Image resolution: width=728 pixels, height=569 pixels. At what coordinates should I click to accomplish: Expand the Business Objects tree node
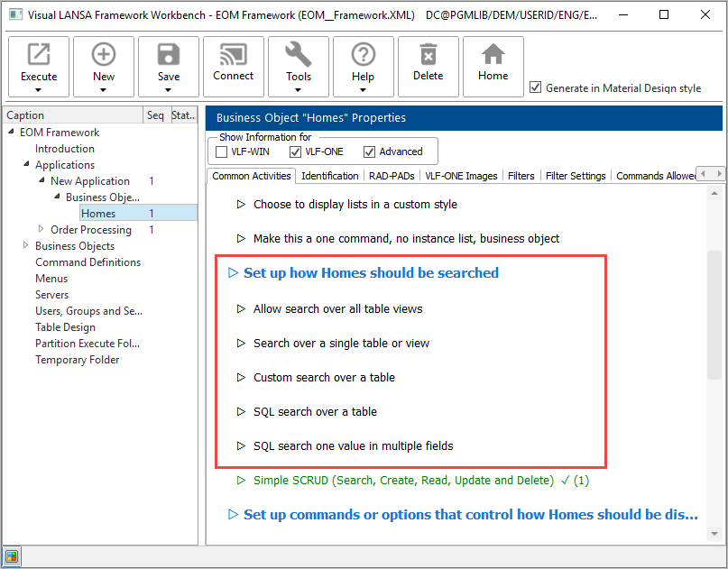click(x=26, y=246)
